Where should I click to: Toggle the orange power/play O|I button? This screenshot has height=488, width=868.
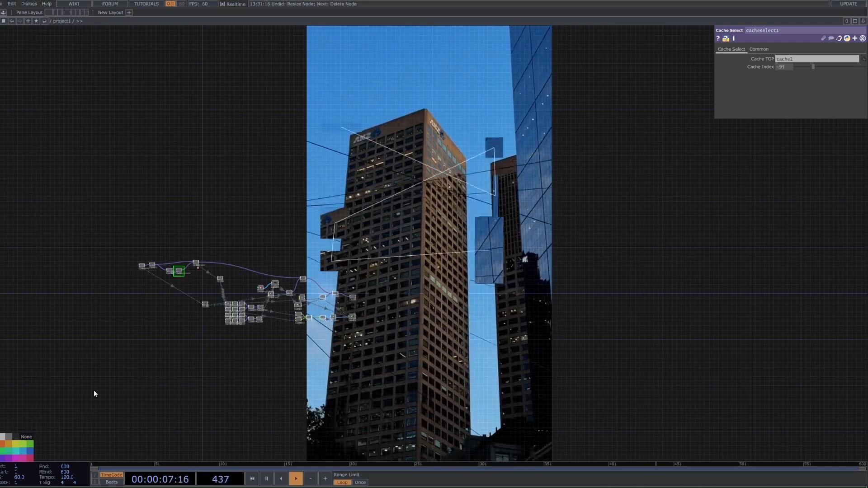tap(170, 4)
